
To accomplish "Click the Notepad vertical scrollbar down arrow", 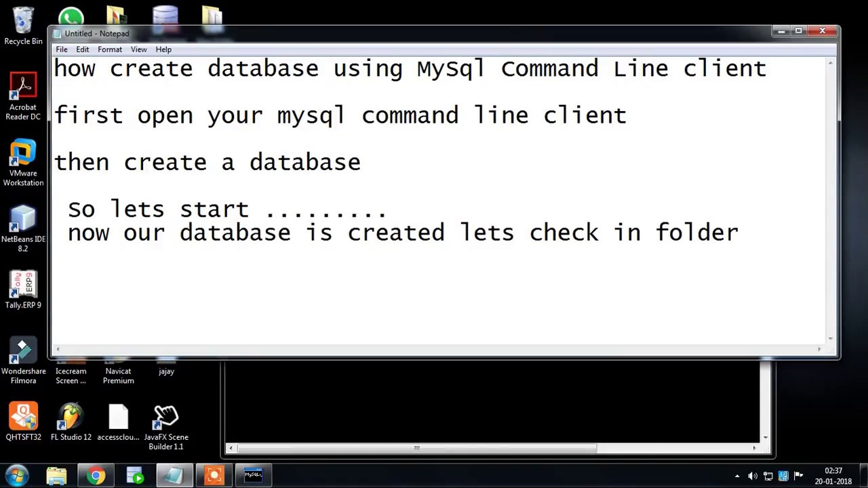I will [x=831, y=338].
